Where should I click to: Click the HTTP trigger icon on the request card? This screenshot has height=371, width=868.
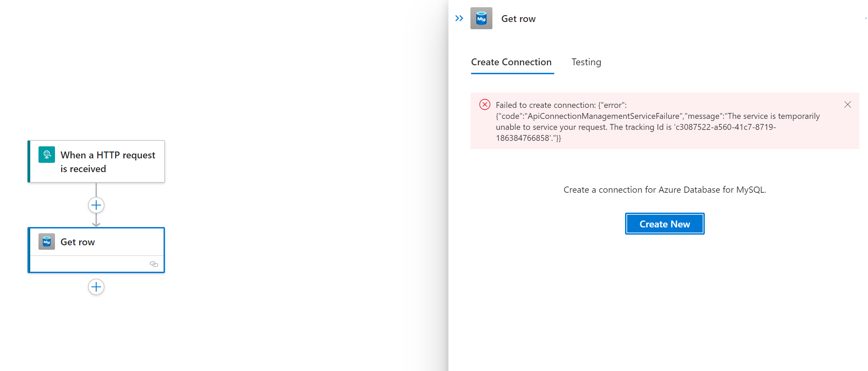(x=46, y=155)
